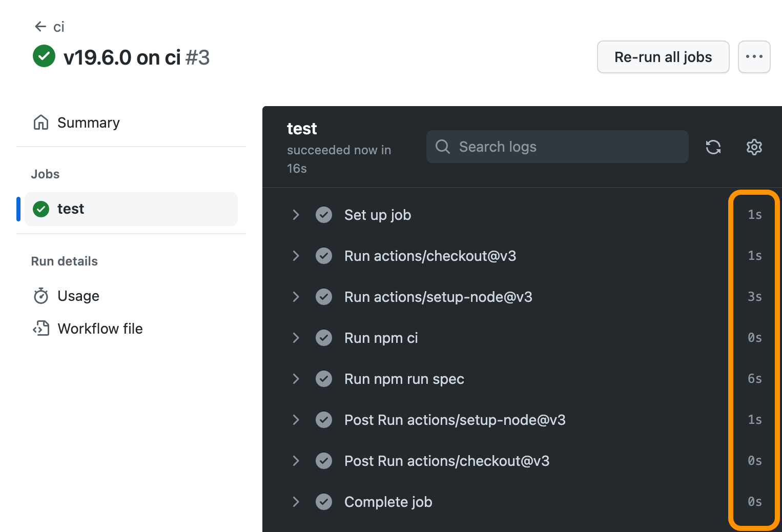Click the refresh logs icon
The image size is (782, 532).
pos(713,147)
